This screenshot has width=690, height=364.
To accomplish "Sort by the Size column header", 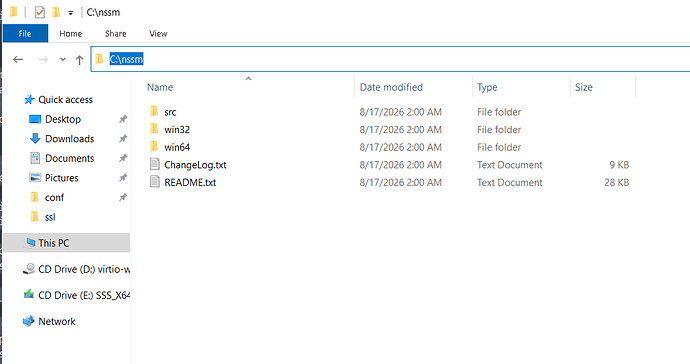I will pos(584,87).
